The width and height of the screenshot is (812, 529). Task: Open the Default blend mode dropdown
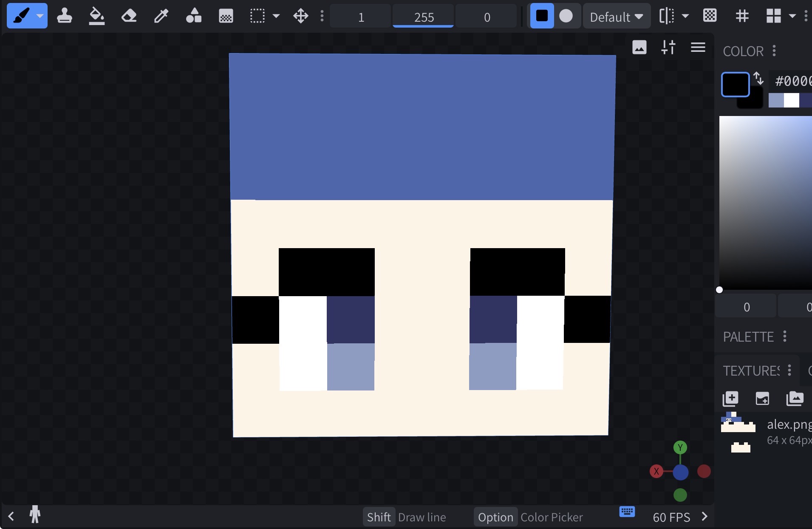(x=617, y=16)
